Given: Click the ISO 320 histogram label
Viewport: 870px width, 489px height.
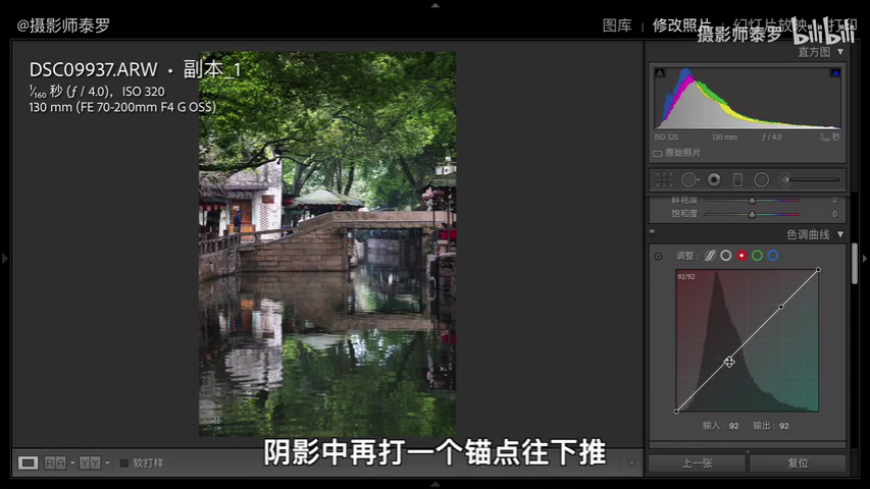Looking at the screenshot, I should point(666,137).
